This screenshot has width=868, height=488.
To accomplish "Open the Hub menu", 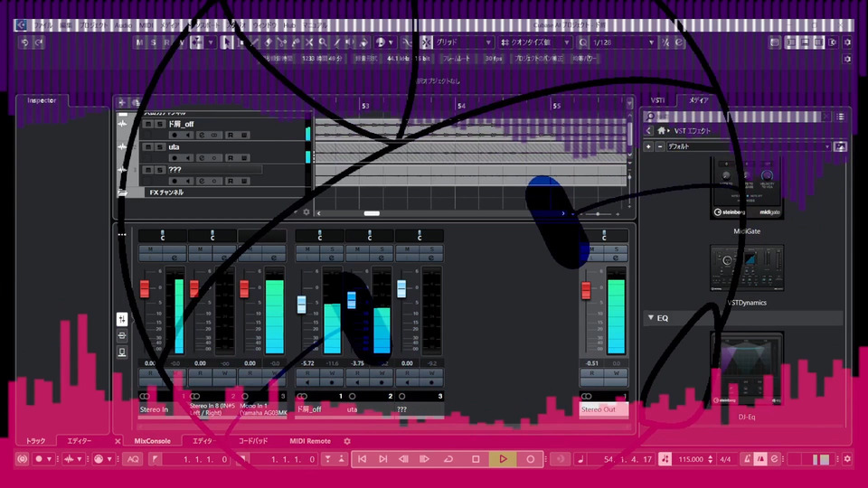I will 289,25.
